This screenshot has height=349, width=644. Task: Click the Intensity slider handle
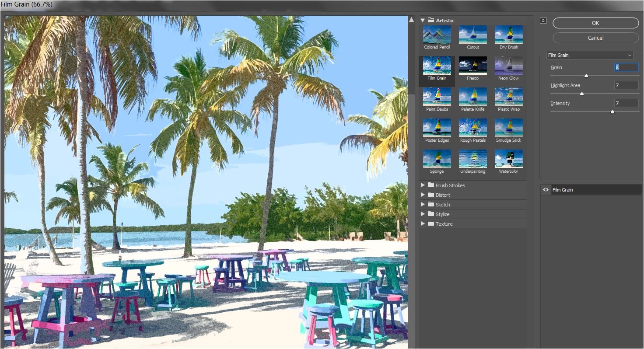(x=612, y=112)
